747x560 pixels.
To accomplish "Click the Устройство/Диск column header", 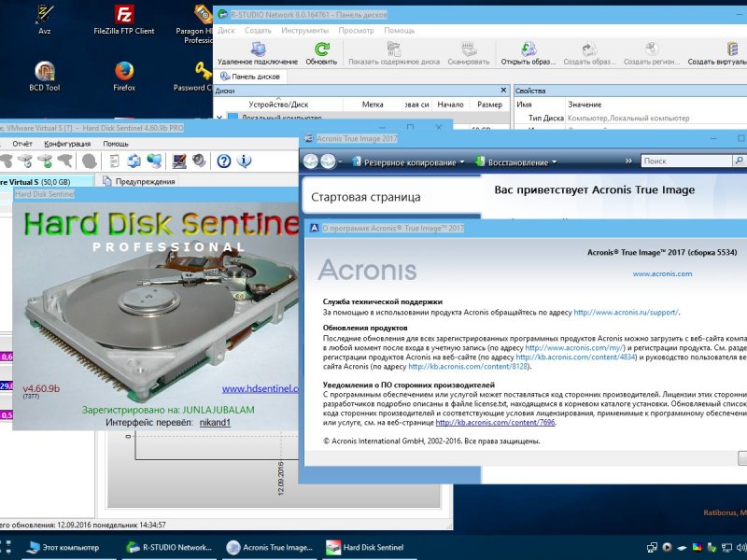I will 278,105.
